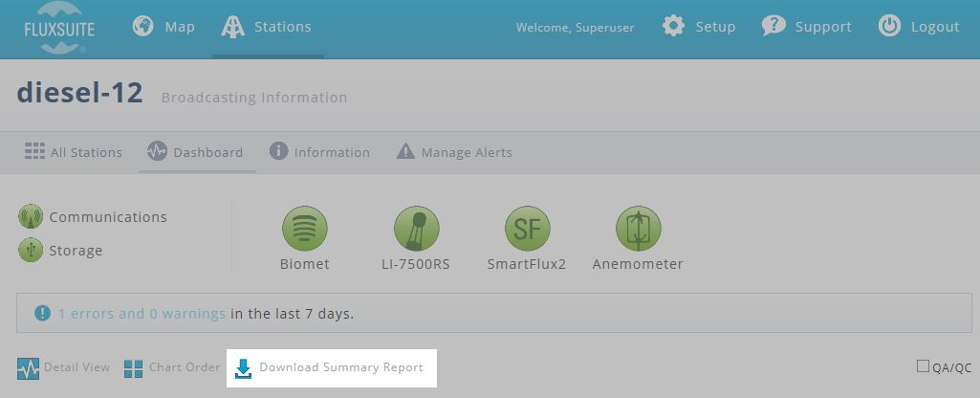Log out via Logout
980x398 pixels.
[x=919, y=27]
